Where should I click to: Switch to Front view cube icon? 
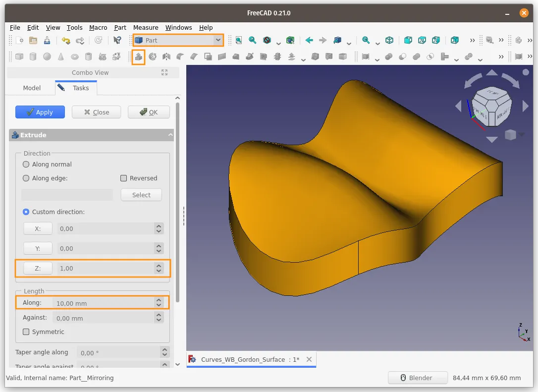pyautogui.click(x=408, y=40)
